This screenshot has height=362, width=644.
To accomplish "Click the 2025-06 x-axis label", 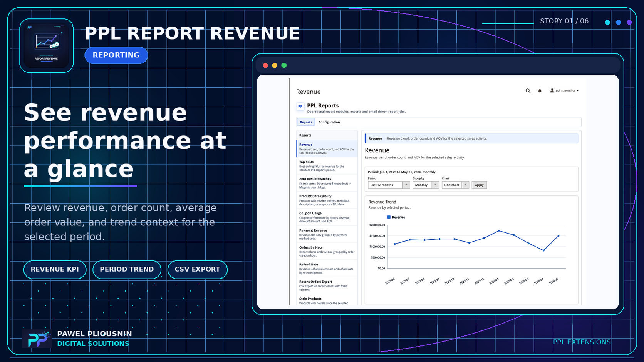I will tap(390, 281).
